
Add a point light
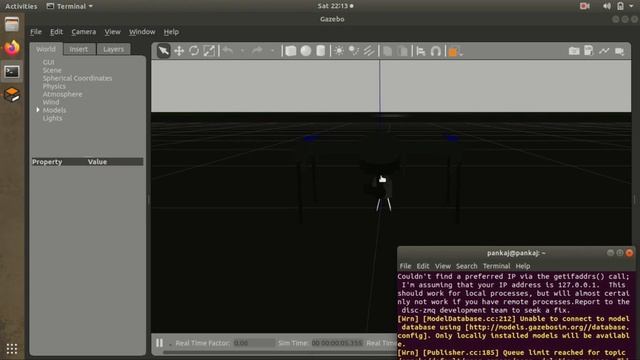[339, 51]
